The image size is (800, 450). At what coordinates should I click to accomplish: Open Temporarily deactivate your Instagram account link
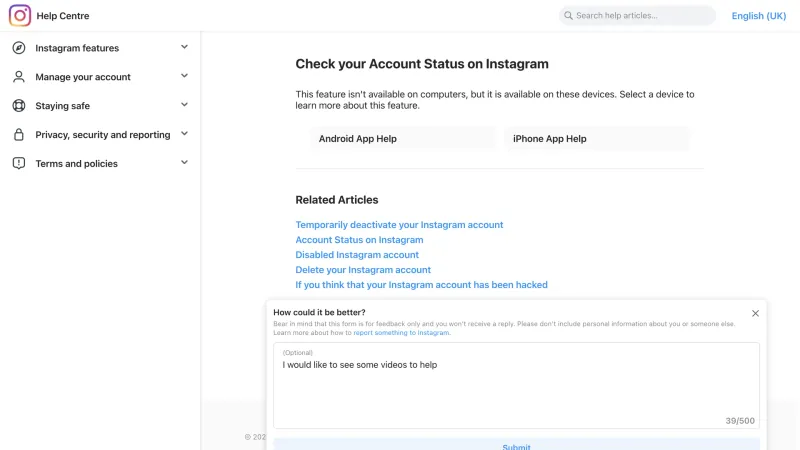click(399, 224)
